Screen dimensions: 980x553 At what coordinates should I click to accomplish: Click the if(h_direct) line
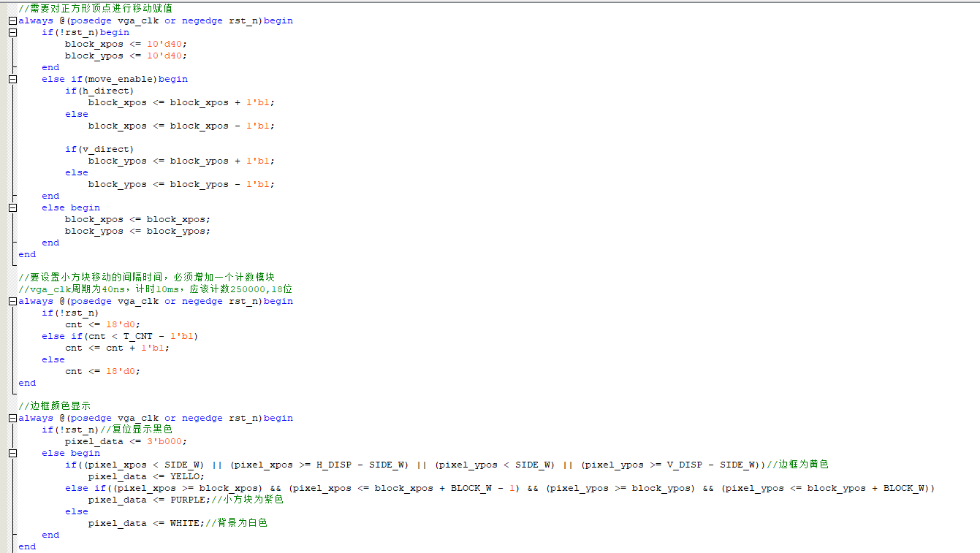pyautogui.click(x=99, y=91)
